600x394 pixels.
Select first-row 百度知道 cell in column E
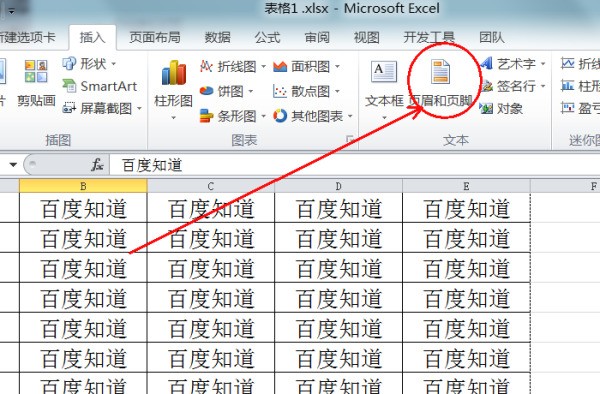(x=466, y=208)
